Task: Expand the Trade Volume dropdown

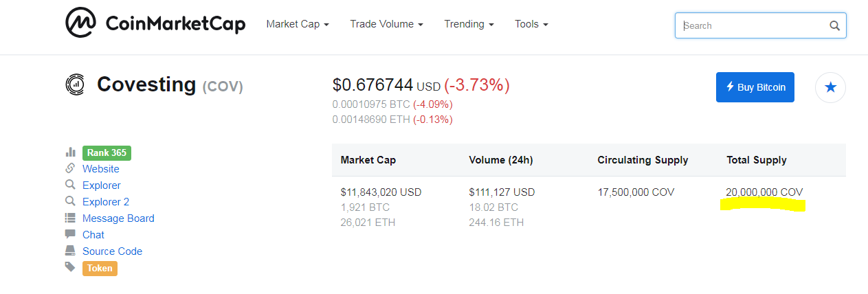Action: [386, 24]
